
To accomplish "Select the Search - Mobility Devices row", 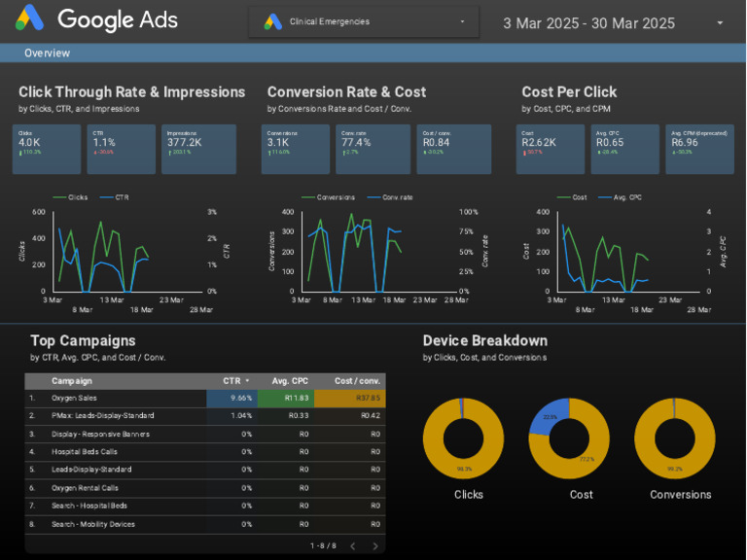I will click(x=205, y=524).
